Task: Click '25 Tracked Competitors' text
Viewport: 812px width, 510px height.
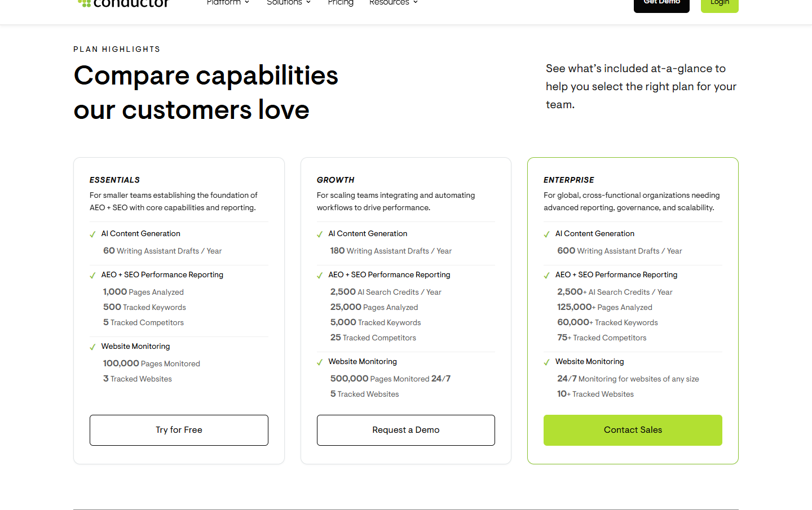Action: [373, 338]
